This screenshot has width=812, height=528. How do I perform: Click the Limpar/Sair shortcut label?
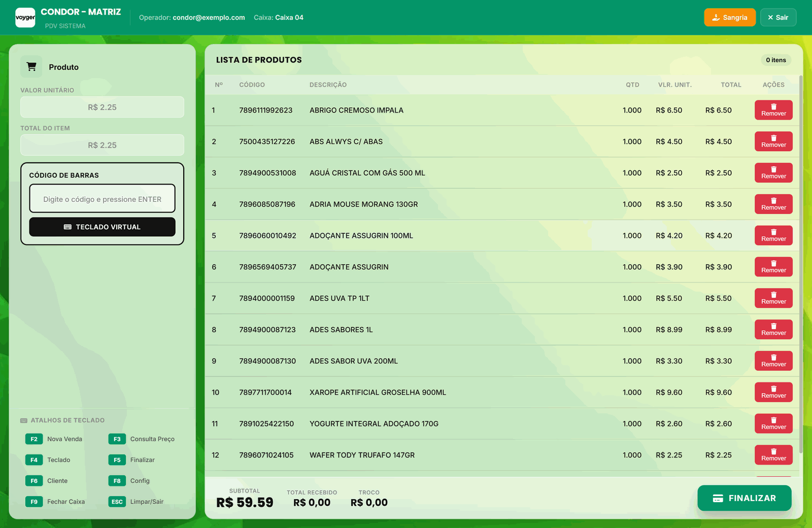[147, 502]
